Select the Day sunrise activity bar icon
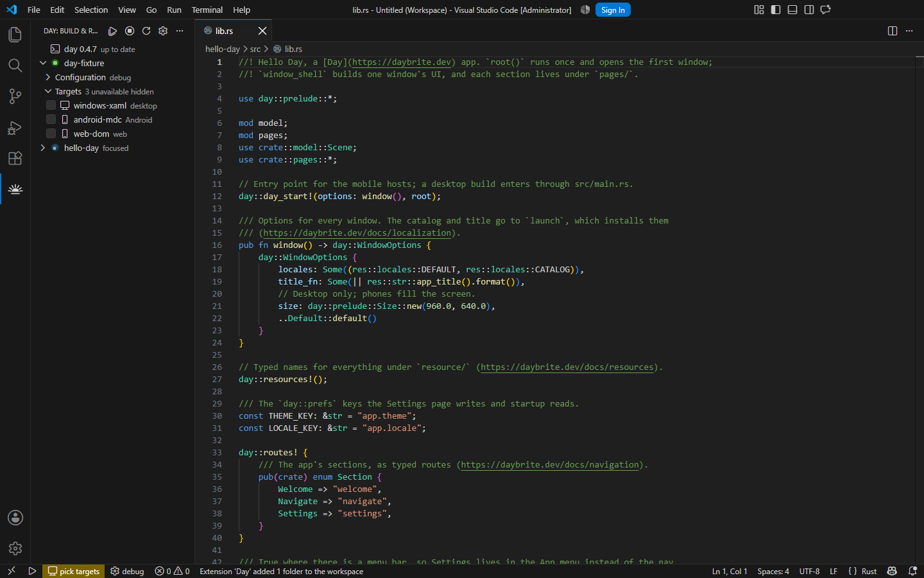The height and width of the screenshot is (578, 924). [x=15, y=189]
